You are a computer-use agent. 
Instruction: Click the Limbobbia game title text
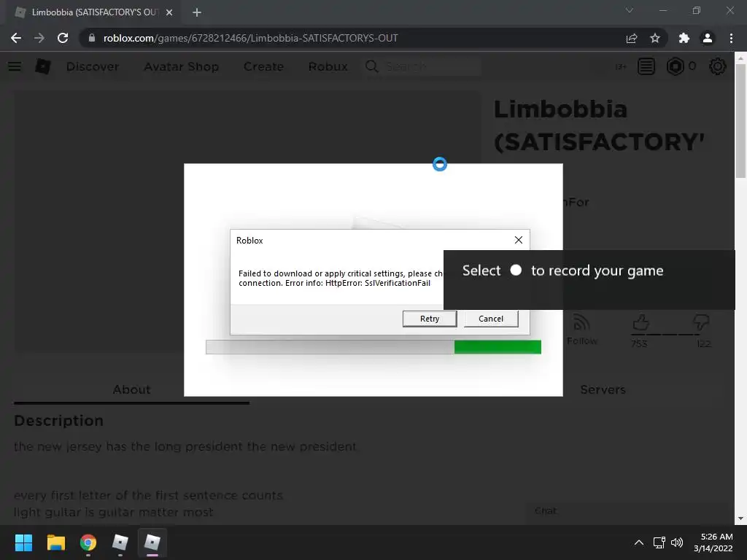(x=599, y=125)
